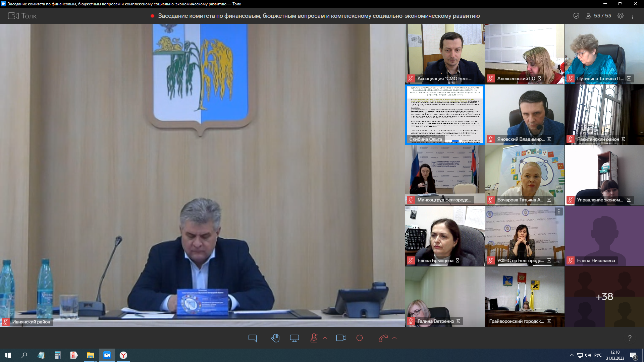Expand leave-call options arrow
Screen dimensions: 644x362
[x=394, y=338]
